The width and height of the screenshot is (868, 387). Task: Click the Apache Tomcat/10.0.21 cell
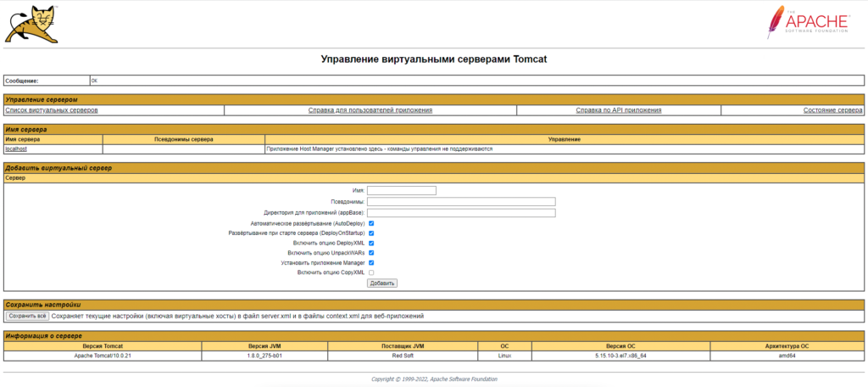point(103,356)
